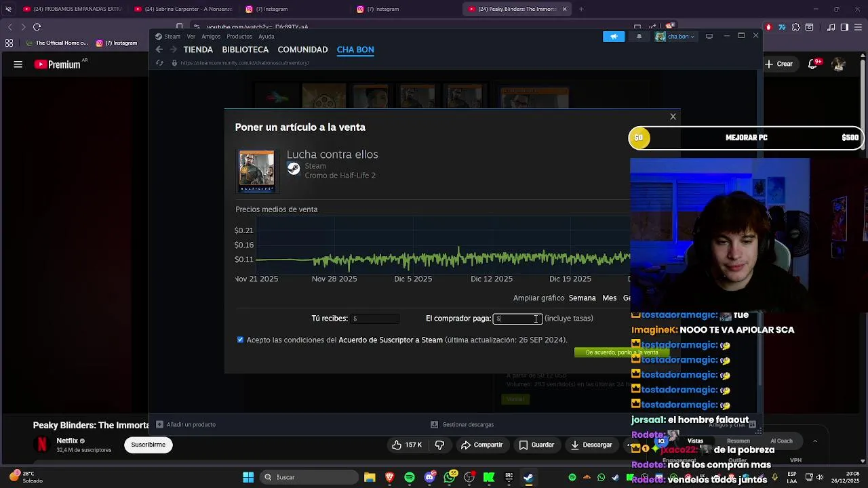This screenshot has width=868, height=488.
Task: Open Netflix channel avatar
Action: click(x=42, y=445)
